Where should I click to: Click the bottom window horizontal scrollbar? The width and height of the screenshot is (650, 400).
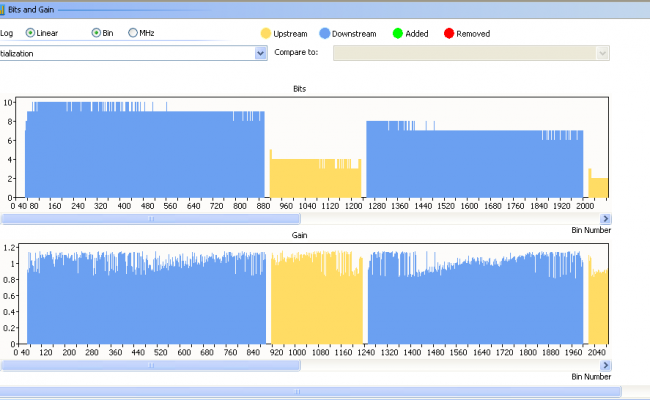click(310, 391)
